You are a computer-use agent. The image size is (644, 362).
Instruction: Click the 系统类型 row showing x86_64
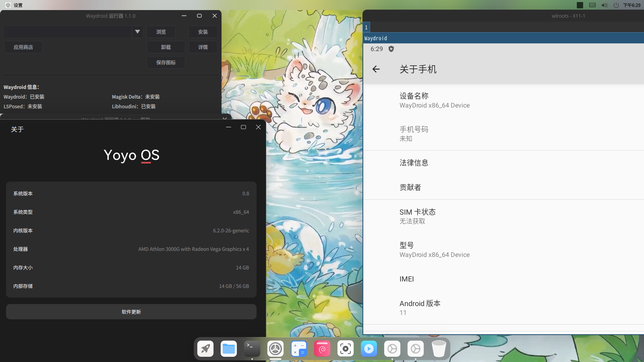click(x=131, y=212)
